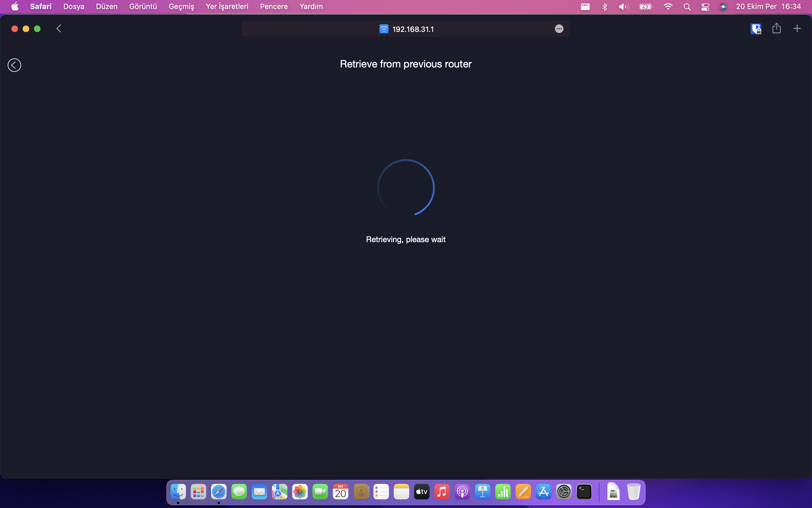The width and height of the screenshot is (812, 508).
Task: Open Apple TV from the Dock
Action: (x=422, y=492)
